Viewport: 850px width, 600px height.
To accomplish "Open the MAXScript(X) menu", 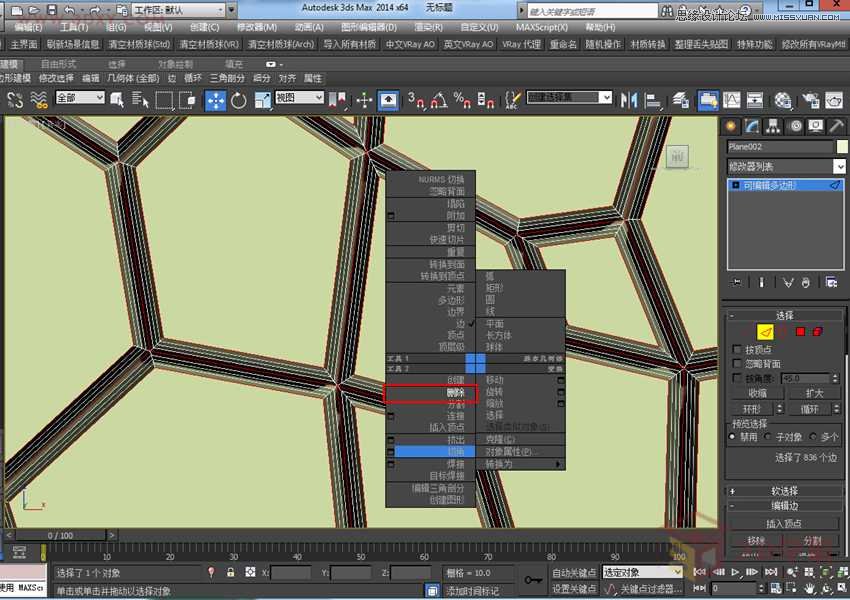I will point(542,27).
